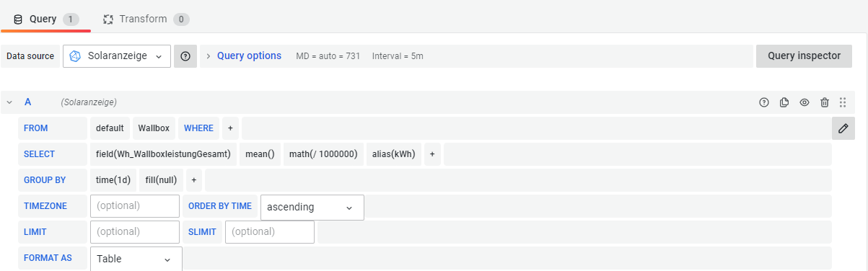Add SELECT function with plus button
868x271 pixels.
432,154
